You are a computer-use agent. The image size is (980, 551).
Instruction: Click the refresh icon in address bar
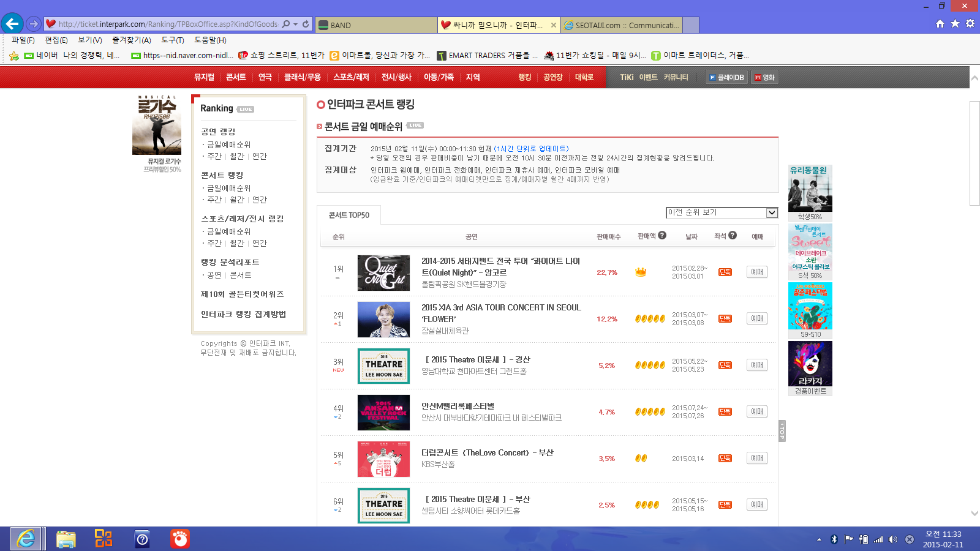[x=306, y=24]
